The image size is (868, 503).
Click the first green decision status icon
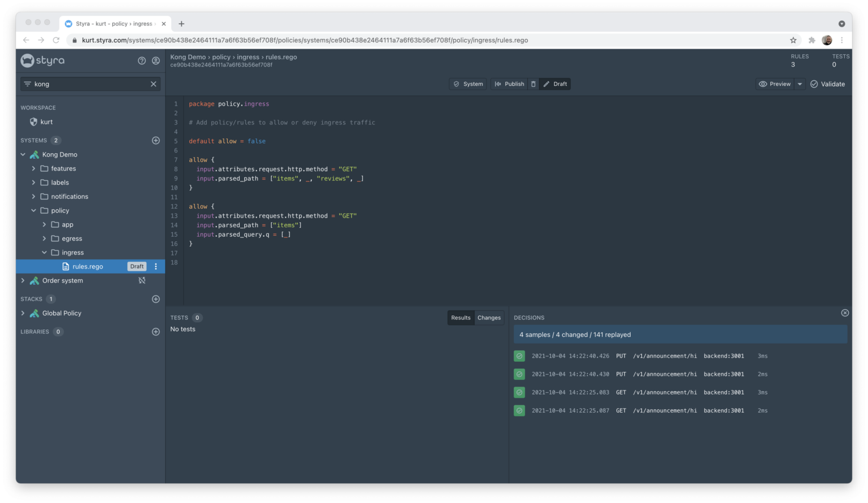click(519, 355)
